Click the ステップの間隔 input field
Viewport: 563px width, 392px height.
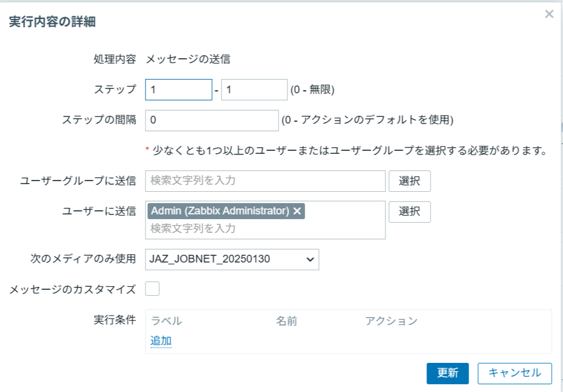click(x=211, y=120)
